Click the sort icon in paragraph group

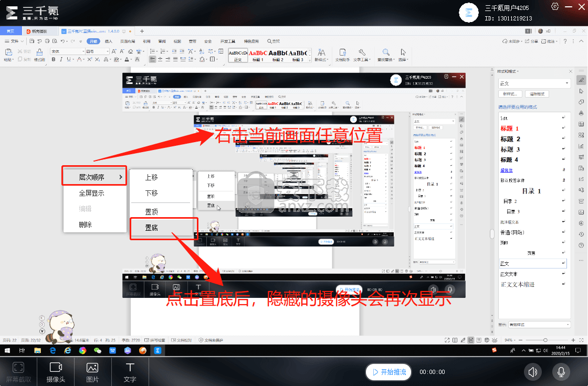202,51
